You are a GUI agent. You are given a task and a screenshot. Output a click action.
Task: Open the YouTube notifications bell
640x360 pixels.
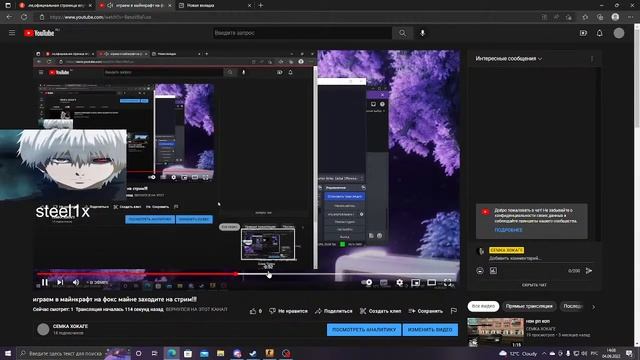tap(599, 33)
